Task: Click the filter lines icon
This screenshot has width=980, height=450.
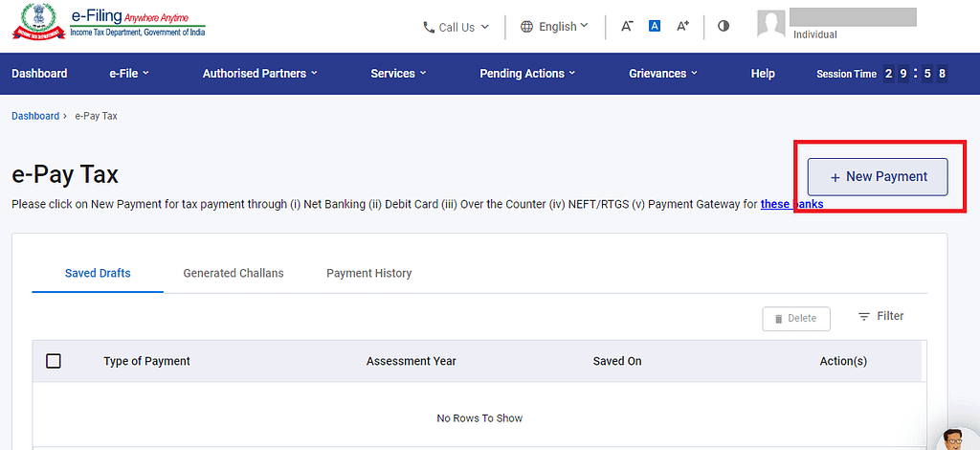Action: pyautogui.click(x=864, y=317)
